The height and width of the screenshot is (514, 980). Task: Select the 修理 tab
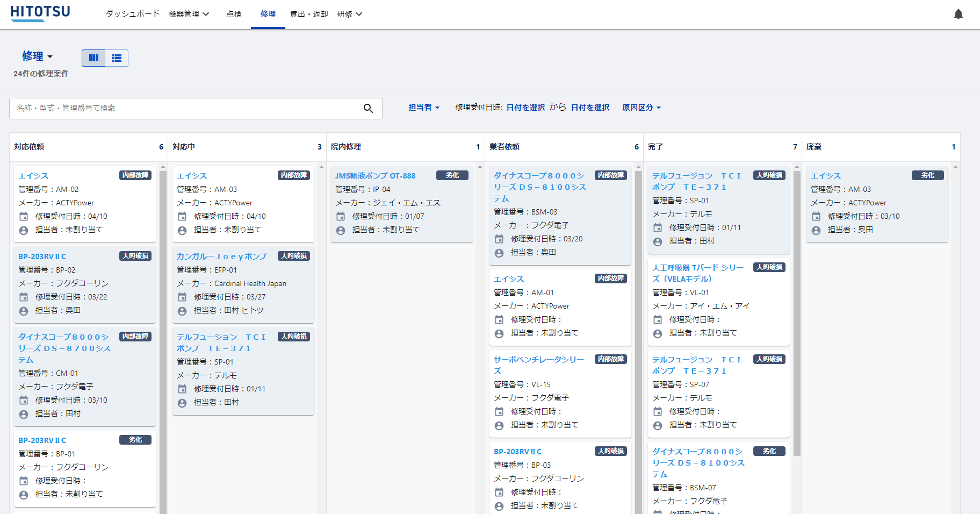click(268, 14)
